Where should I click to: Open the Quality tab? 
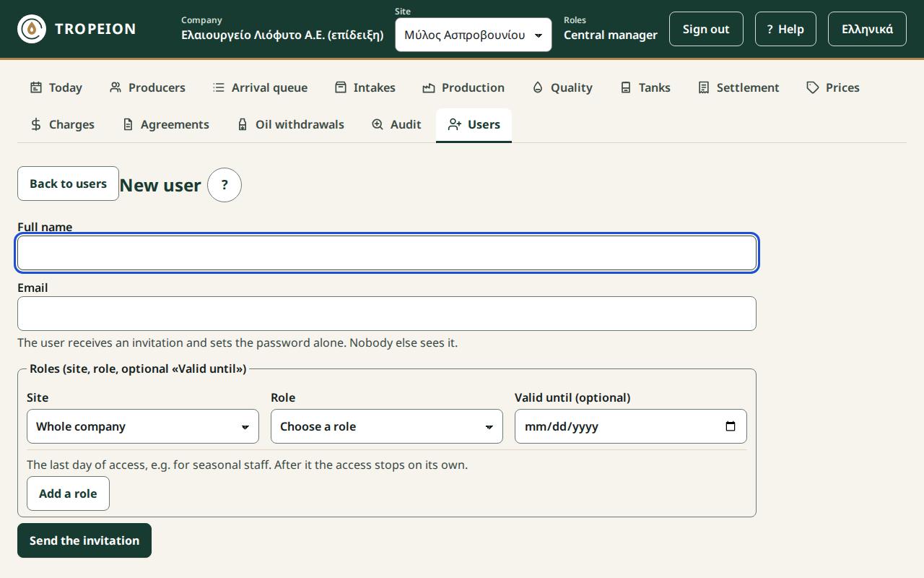[x=562, y=87]
